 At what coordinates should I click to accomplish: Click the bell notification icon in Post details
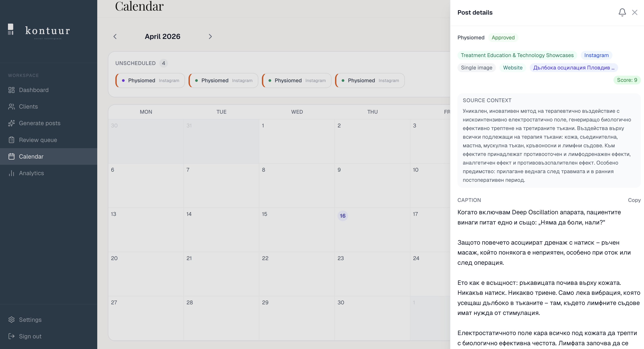(622, 12)
